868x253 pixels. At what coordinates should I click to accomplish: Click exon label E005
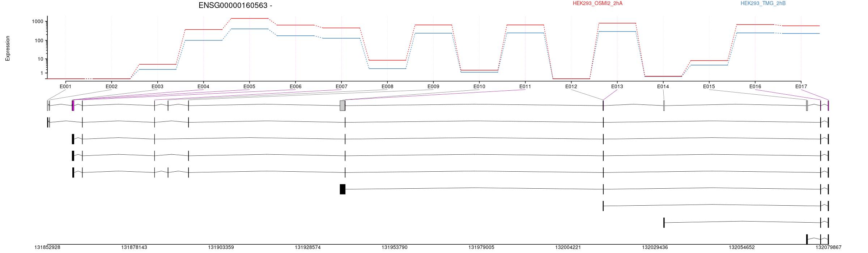pos(249,86)
